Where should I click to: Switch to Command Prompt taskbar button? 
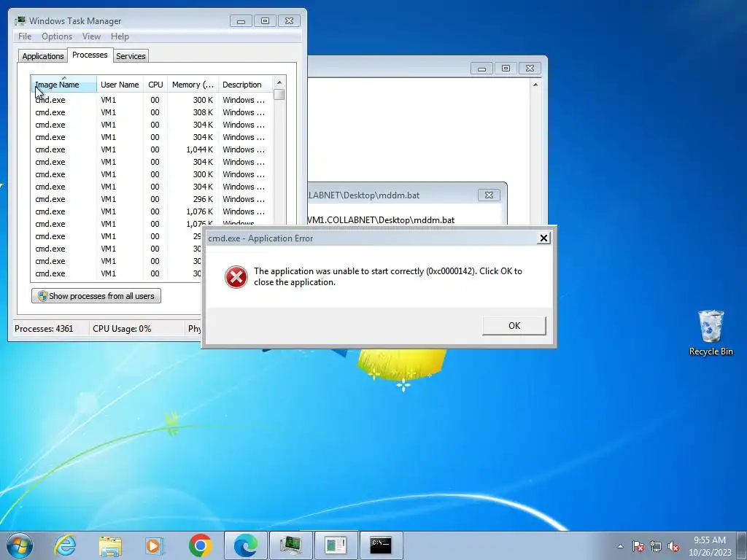(x=381, y=545)
